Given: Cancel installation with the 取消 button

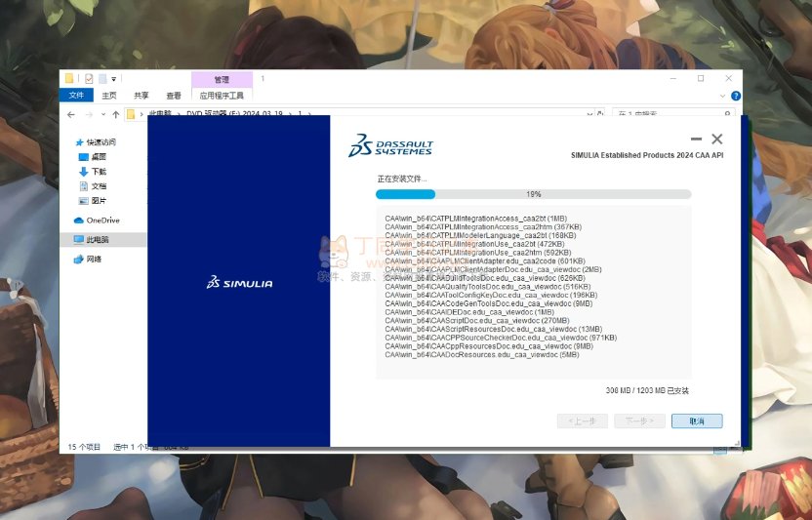Looking at the screenshot, I should click(697, 421).
